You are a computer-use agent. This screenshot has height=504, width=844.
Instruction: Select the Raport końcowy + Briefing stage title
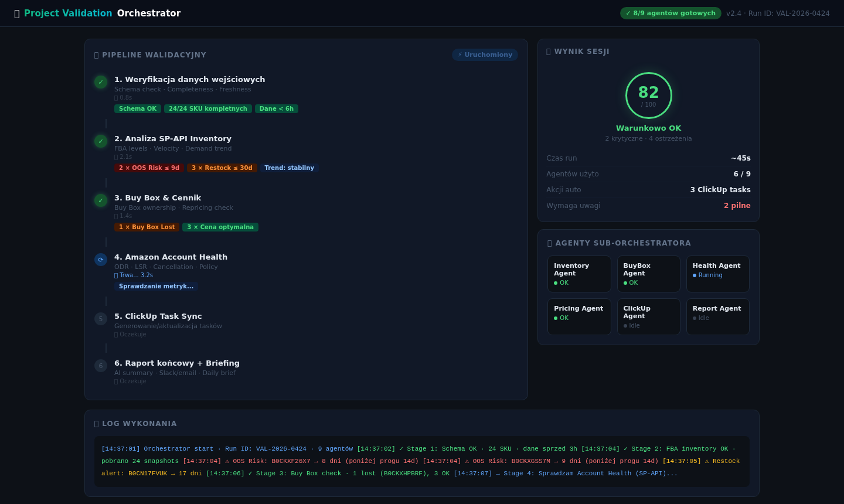[177, 363]
